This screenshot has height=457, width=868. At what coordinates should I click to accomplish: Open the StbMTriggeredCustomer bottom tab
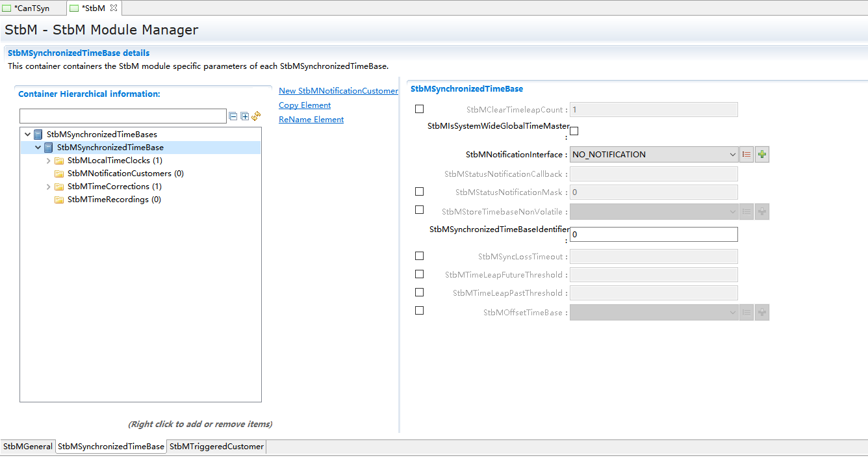tap(216, 447)
